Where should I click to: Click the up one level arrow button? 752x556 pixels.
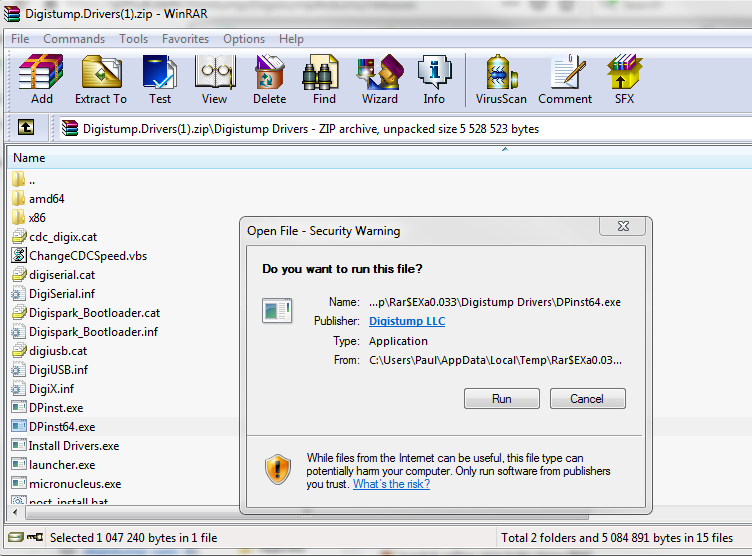click(x=26, y=128)
